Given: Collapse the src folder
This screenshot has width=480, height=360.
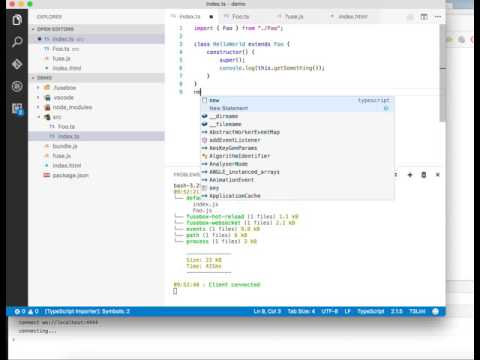Looking at the screenshot, I should click(39, 117).
